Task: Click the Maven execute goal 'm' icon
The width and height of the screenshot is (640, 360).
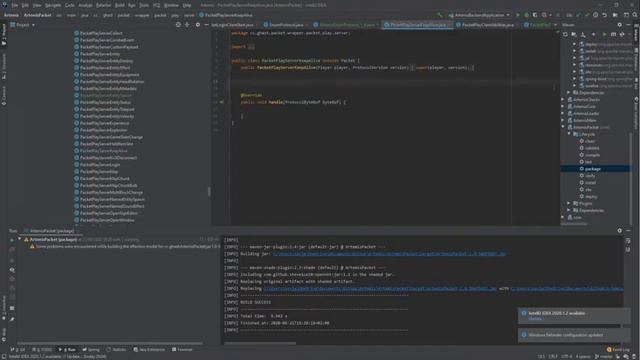Action: pyautogui.click(x=613, y=35)
